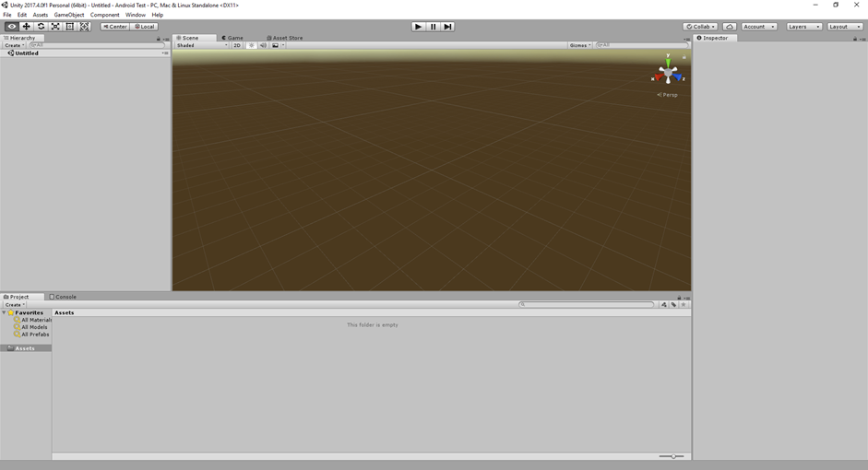This screenshot has width=868, height=470.
Task: Expand the Gizmos dropdown
Action: tap(581, 45)
